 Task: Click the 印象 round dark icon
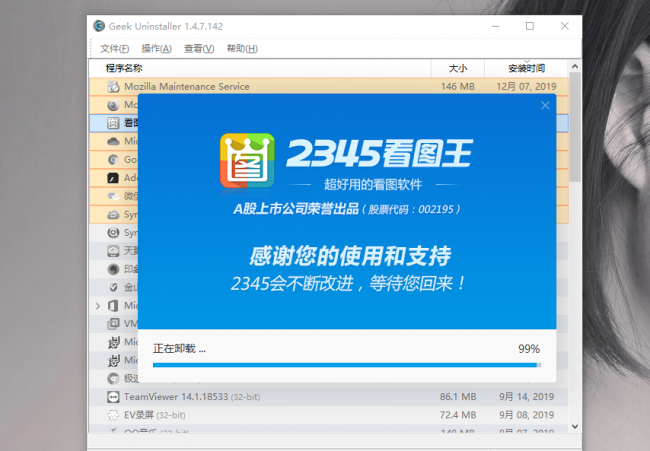(x=113, y=269)
